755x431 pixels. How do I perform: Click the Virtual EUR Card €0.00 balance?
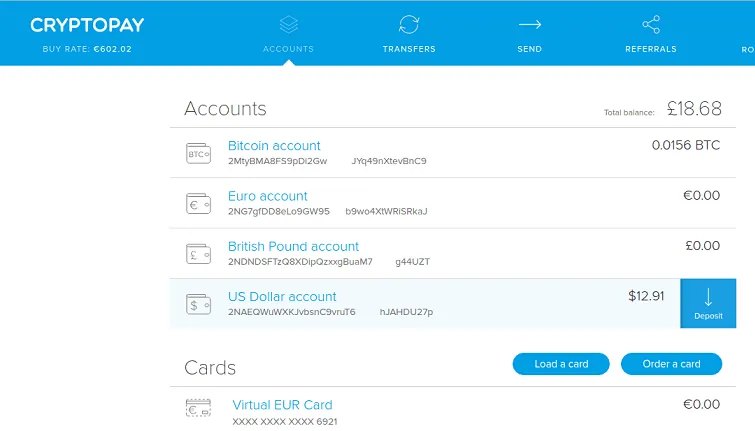click(x=702, y=404)
